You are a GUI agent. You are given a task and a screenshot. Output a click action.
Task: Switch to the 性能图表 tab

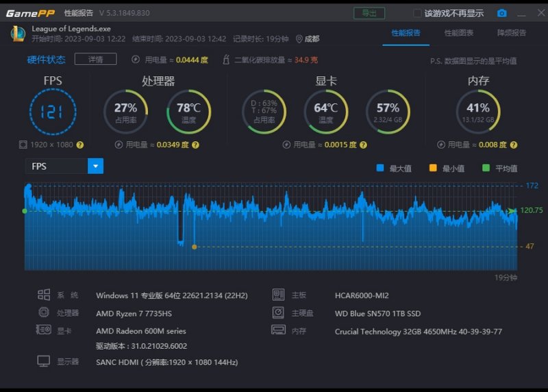point(459,33)
